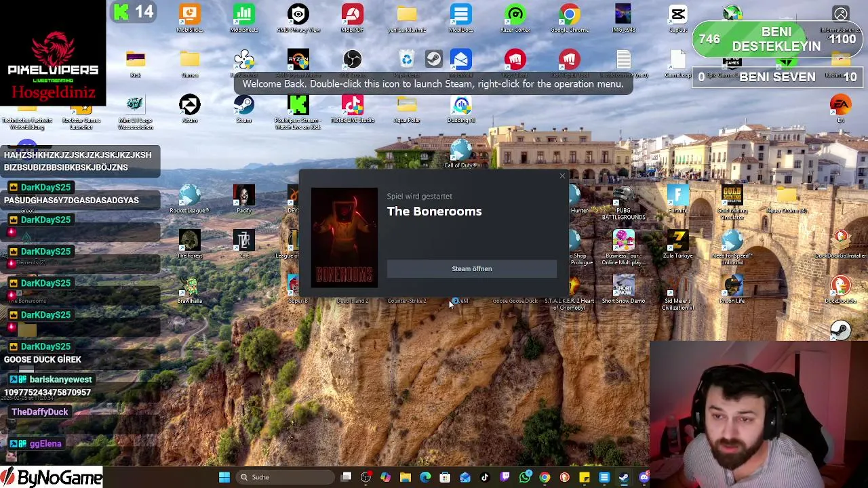Select the IMG_6948 image file

[623, 18]
